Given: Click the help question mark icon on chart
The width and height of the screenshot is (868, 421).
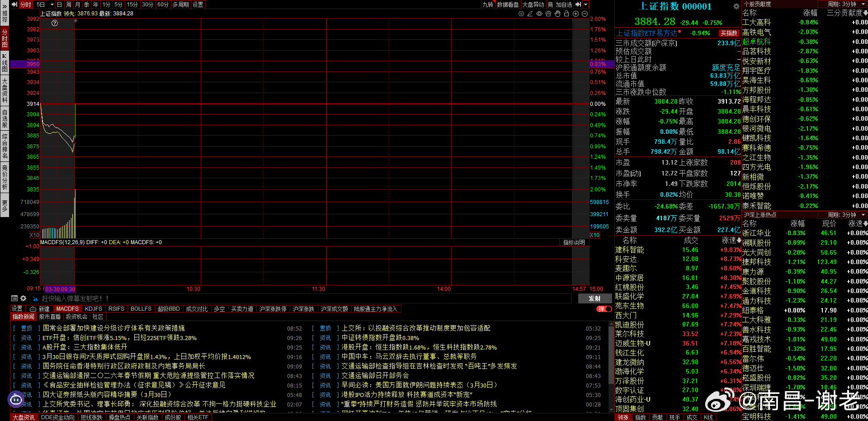Looking at the screenshot, I should [55, 23].
